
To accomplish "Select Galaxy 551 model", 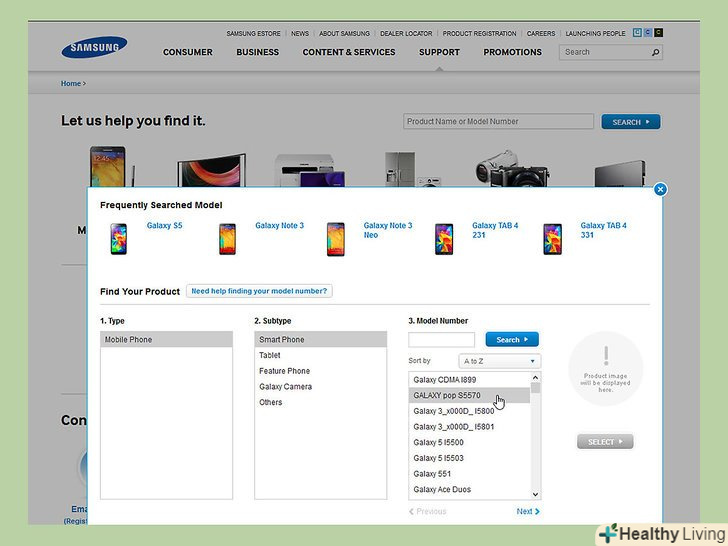I will pyautogui.click(x=469, y=474).
